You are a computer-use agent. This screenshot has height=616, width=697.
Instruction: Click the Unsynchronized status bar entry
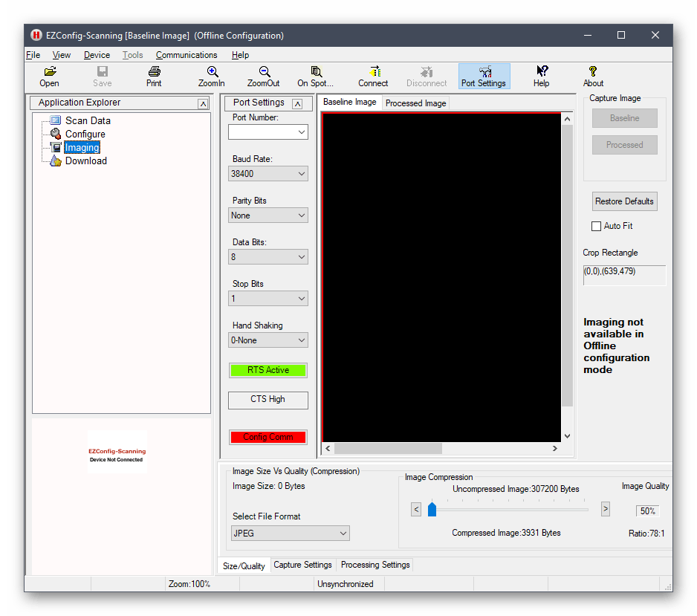click(x=345, y=584)
